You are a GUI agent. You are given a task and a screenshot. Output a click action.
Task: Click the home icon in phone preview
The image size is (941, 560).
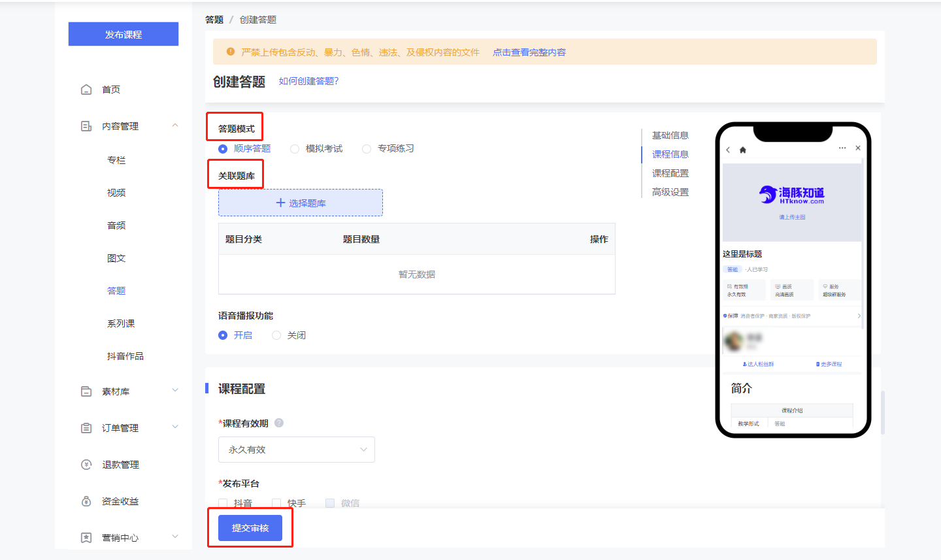pyautogui.click(x=743, y=150)
